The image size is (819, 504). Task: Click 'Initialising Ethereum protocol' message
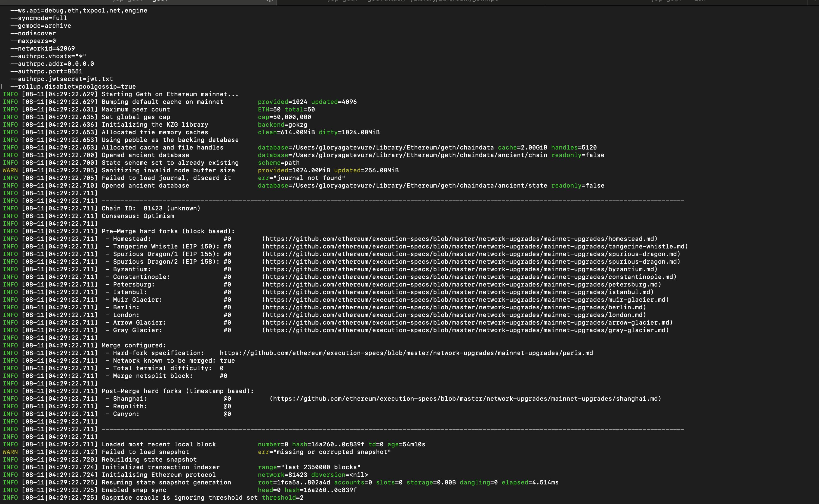(x=159, y=475)
